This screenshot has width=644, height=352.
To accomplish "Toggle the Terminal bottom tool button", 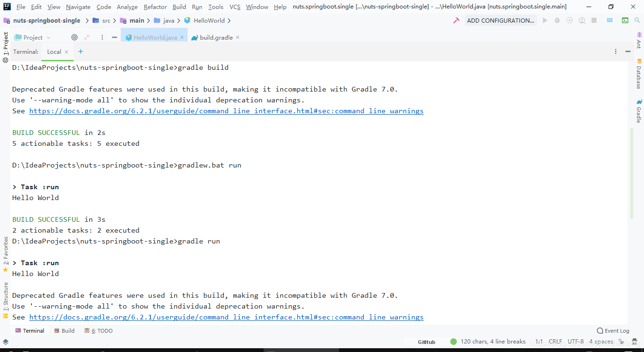I will tap(30, 330).
